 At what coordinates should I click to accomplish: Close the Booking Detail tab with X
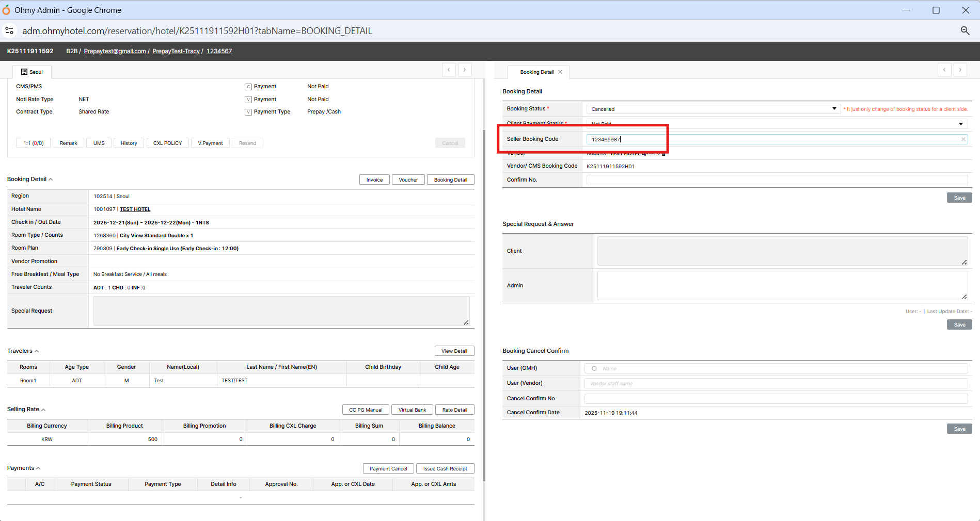(560, 72)
